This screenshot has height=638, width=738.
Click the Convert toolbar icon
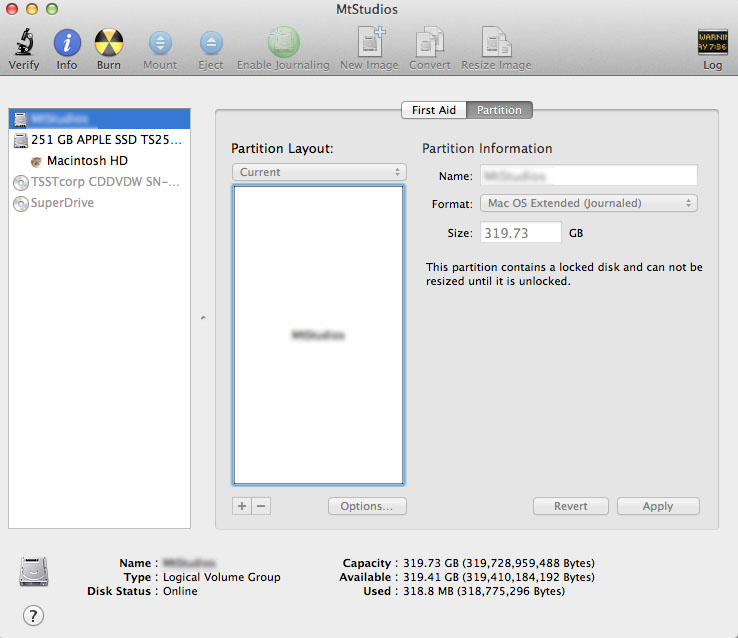point(430,42)
